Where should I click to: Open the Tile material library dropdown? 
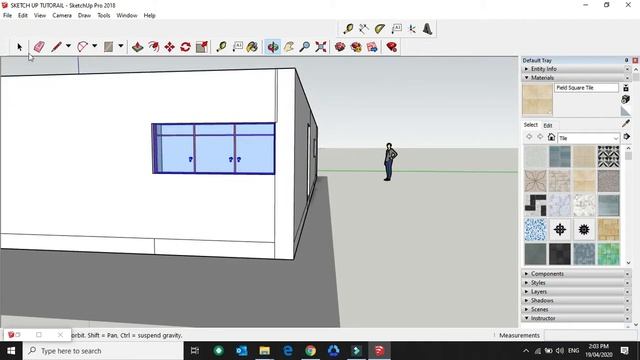[589, 138]
